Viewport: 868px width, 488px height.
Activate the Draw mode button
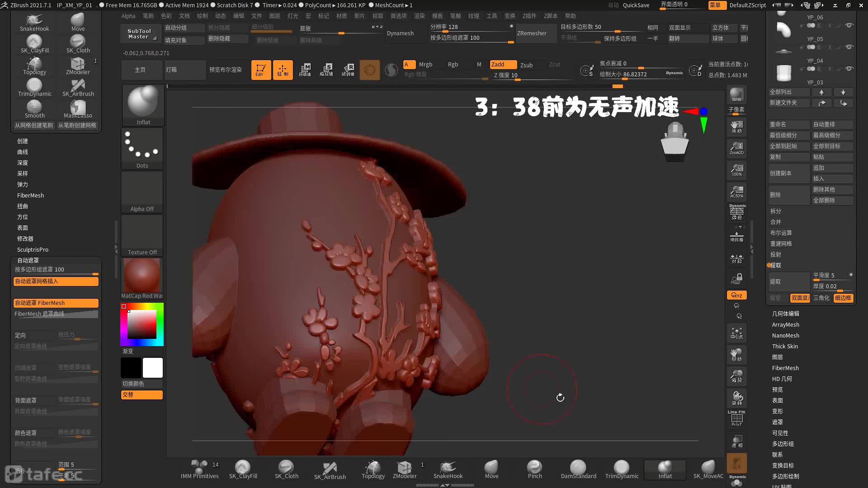[x=283, y=70]
